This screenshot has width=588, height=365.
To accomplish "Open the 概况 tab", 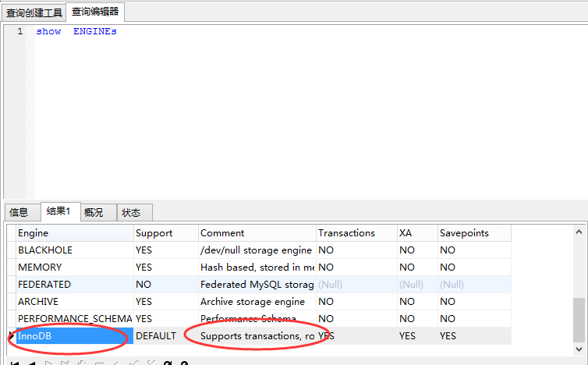I will 94,212.
